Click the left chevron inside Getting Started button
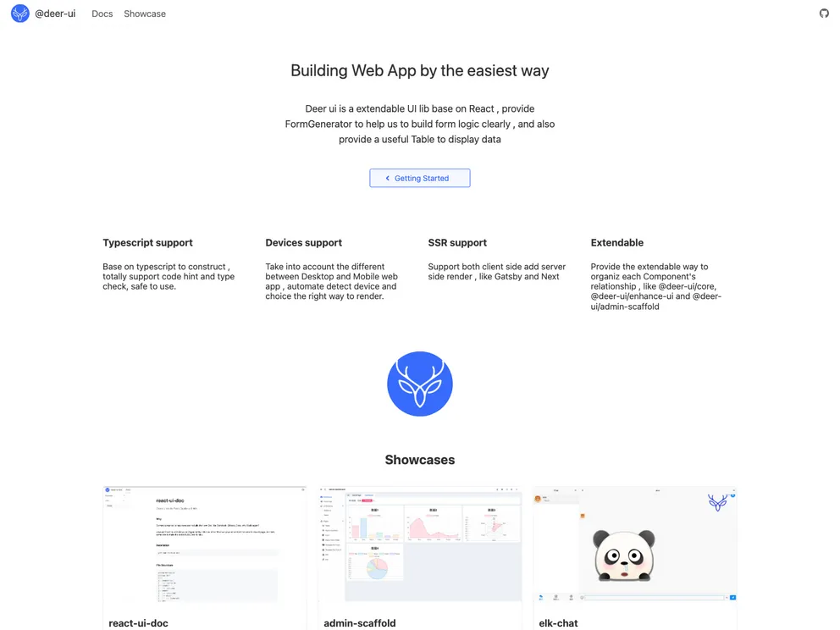Image resolution: width=840 pixels, height=630 pixels. point(389,178)
